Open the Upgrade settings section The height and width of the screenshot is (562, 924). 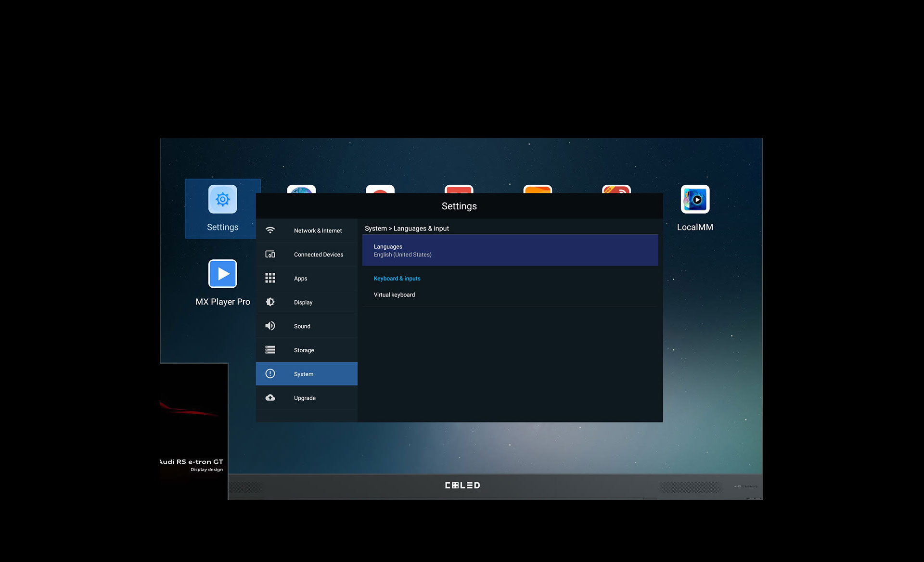click(305, 398)
